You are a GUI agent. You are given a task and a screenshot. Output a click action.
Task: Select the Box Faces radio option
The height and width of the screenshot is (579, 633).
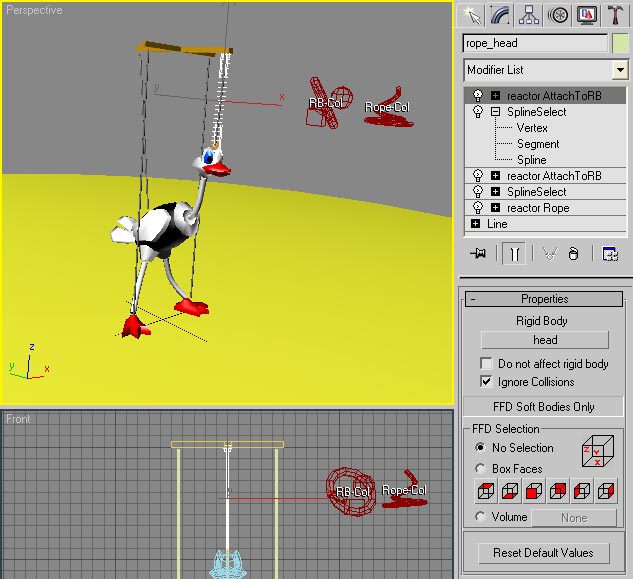tap(481, 468)
